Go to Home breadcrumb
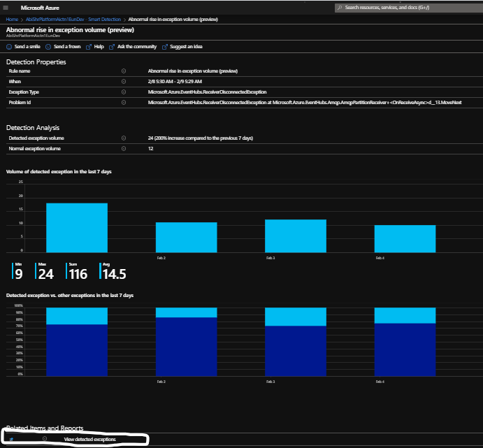Viewport: 483px width, 448px height. (x=12, y=20)
